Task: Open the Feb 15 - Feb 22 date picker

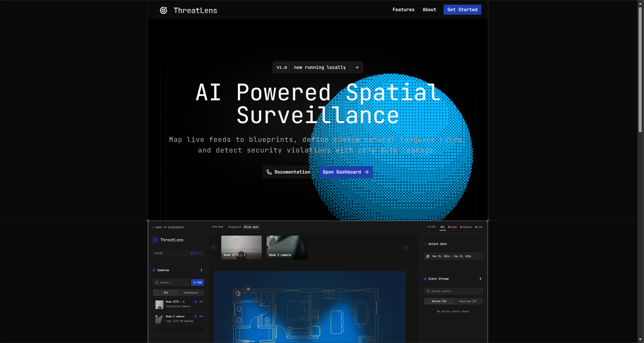Action: point(453,256)
